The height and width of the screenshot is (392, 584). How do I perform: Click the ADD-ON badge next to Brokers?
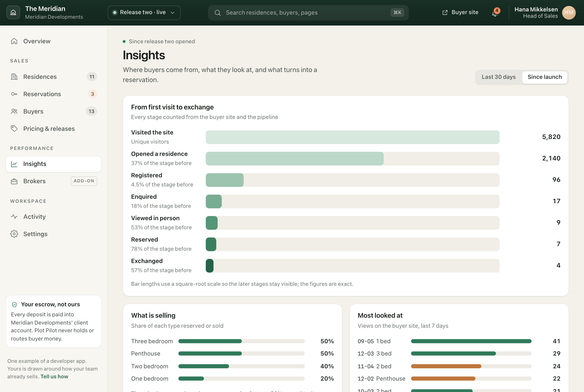coord(84,181)
